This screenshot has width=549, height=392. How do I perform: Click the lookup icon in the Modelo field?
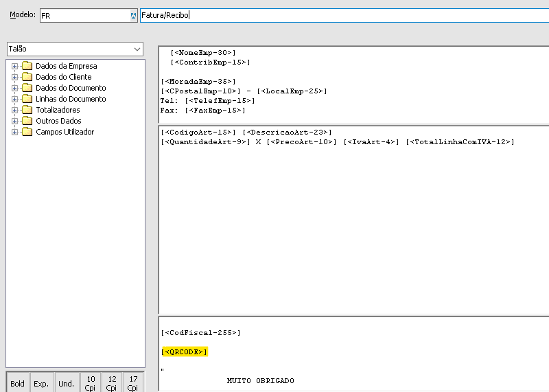[x=133, y=15]
